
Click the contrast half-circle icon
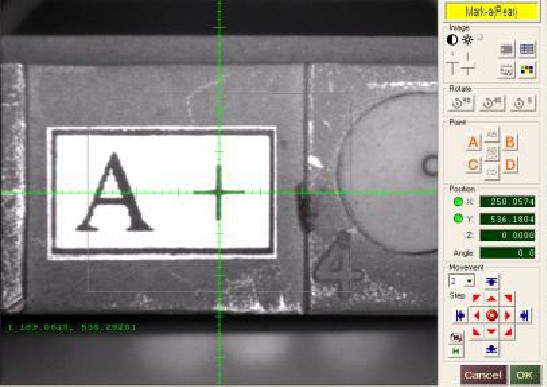pyautogui.click(x=452, y=40)
